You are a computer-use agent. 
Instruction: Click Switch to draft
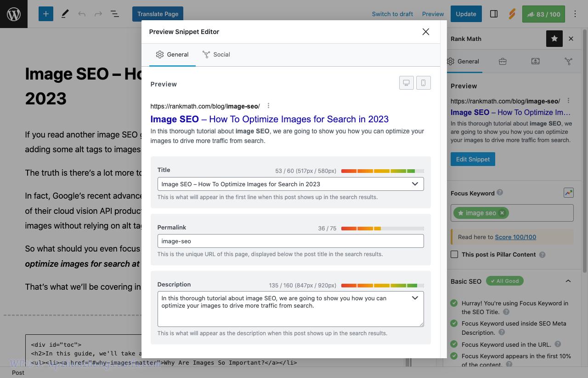coord(392,14)
